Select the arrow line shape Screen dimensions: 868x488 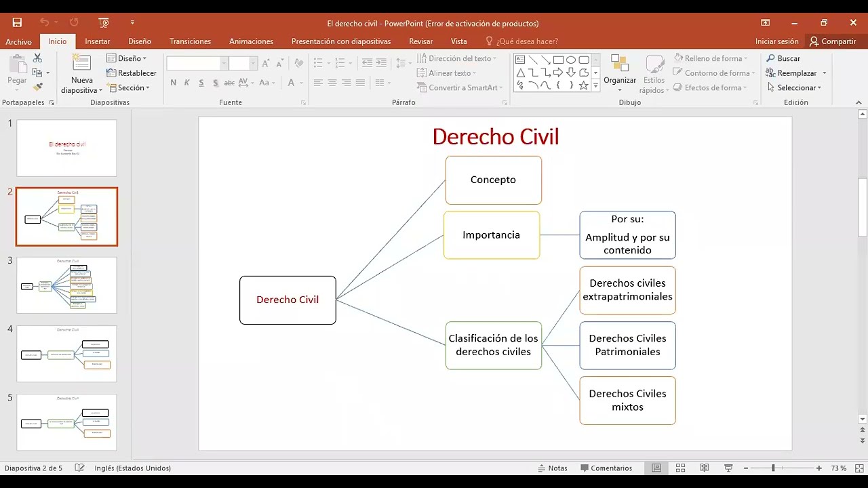(545, 60)
